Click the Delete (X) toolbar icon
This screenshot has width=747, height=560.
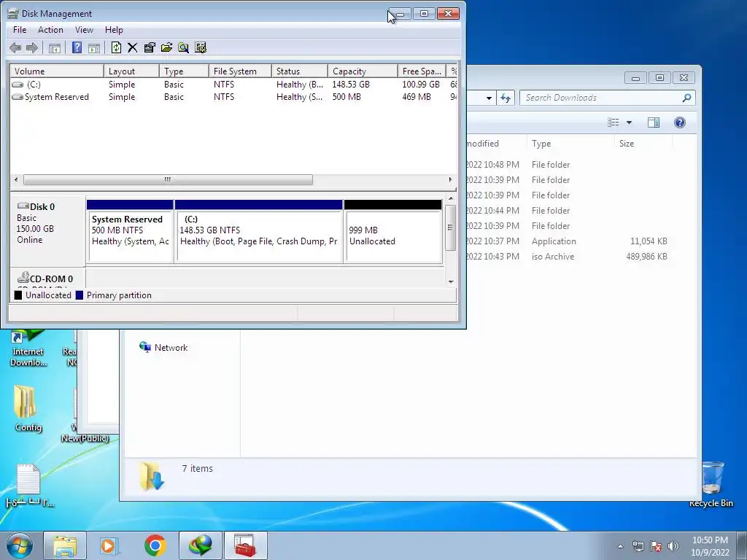(133, 47)
